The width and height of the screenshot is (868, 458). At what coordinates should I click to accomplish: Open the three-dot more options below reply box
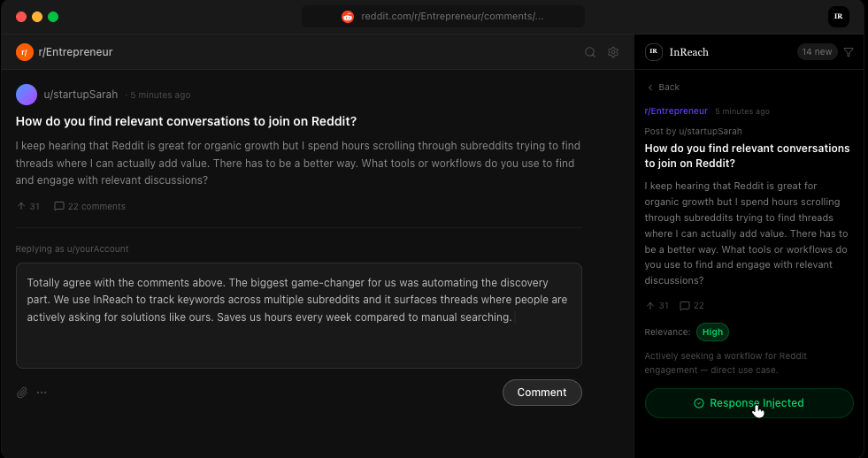(x=42, y=393)
